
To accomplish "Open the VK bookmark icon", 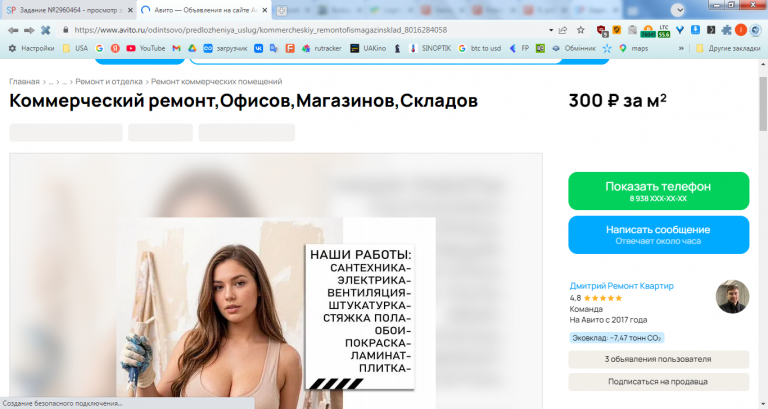I will (258, 48).
